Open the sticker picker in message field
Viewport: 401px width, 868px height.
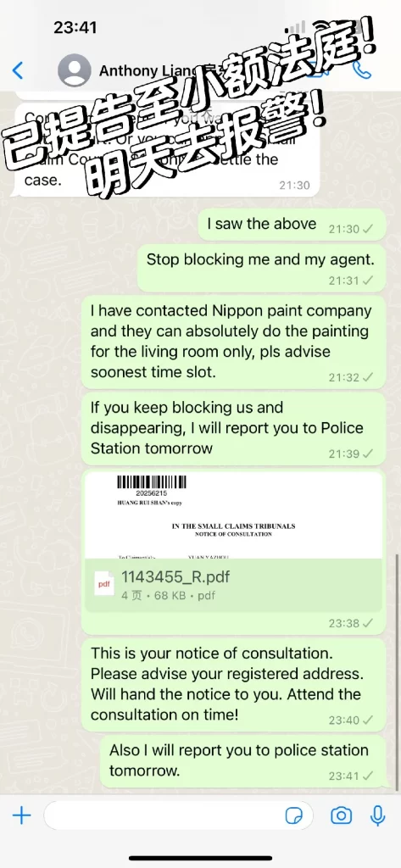click(x=293, y=815)
